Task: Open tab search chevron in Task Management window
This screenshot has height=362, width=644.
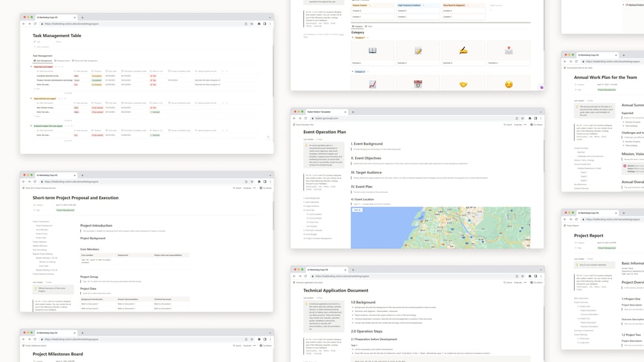Action: click(270, 18)
